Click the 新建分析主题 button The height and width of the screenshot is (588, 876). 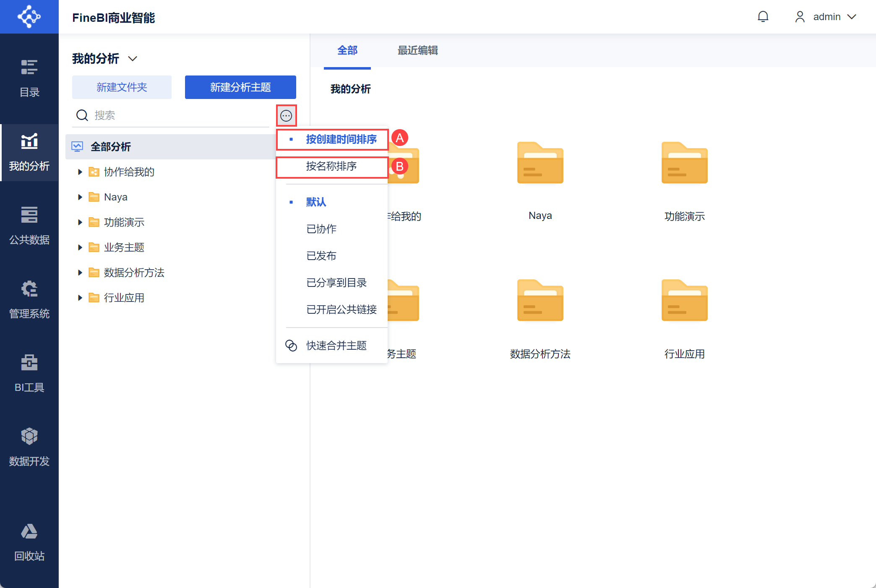(x=240, y=87)
